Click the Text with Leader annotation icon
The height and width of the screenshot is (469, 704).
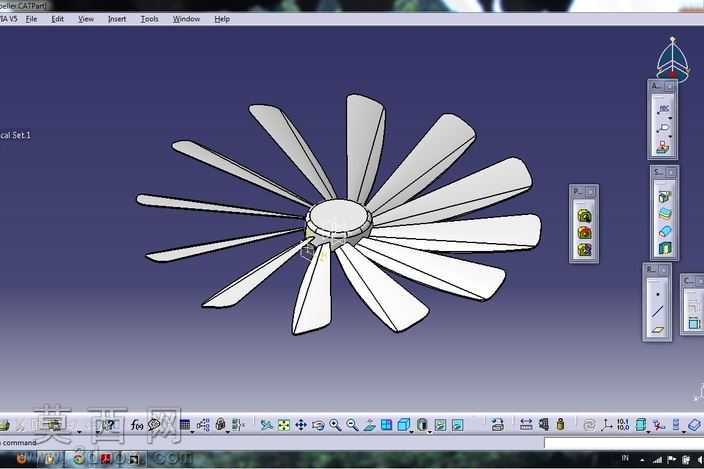coord(664,109)
